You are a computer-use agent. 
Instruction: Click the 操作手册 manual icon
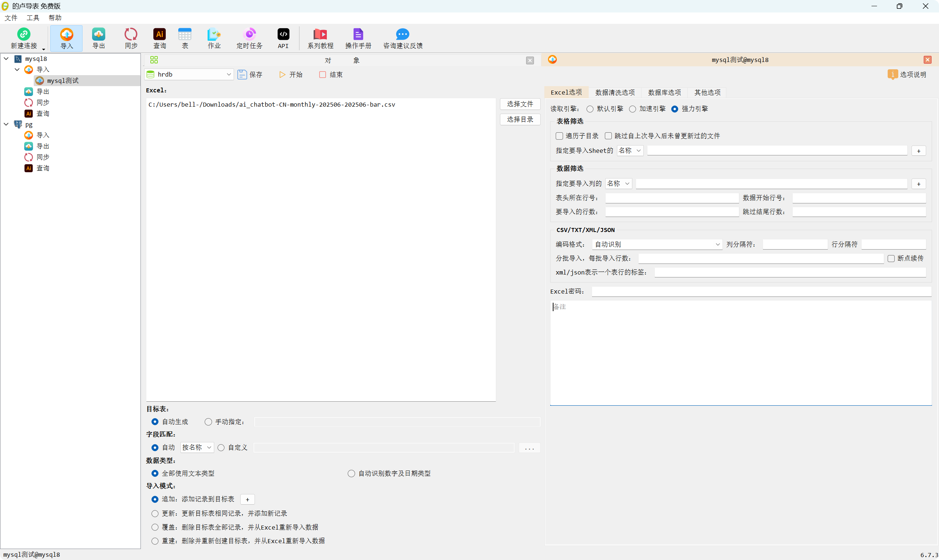click(x=358, y=38)
